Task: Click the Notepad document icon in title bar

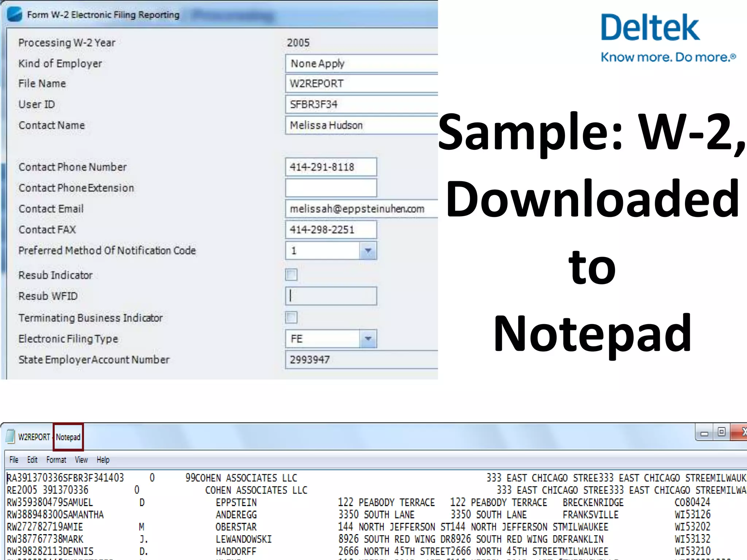Action: point(11,436)
